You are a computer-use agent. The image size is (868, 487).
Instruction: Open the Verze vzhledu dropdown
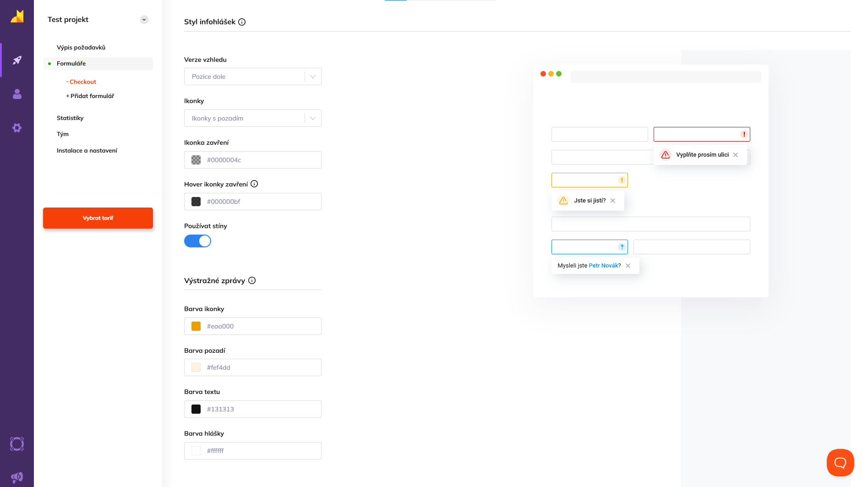click(252, 77)
